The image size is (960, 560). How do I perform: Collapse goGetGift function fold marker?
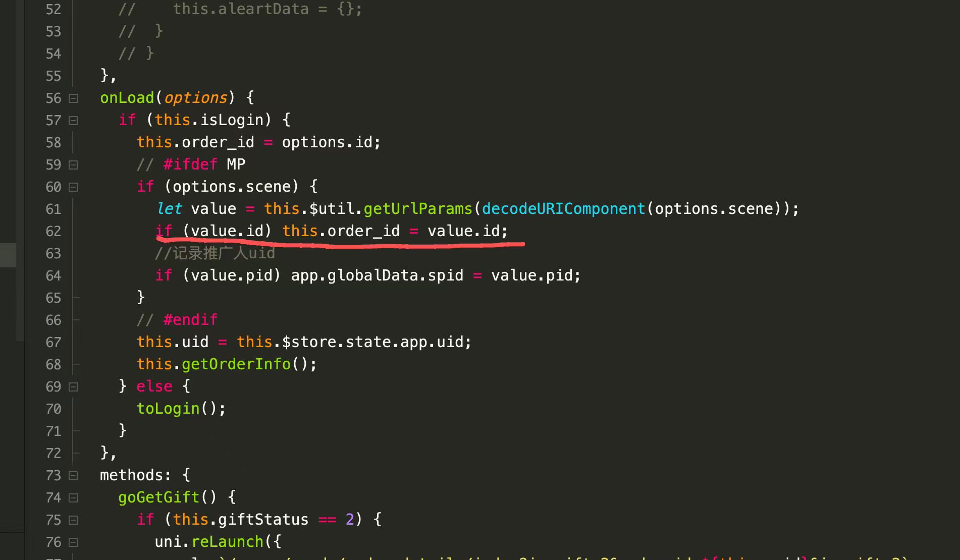(x=73, y=498)
